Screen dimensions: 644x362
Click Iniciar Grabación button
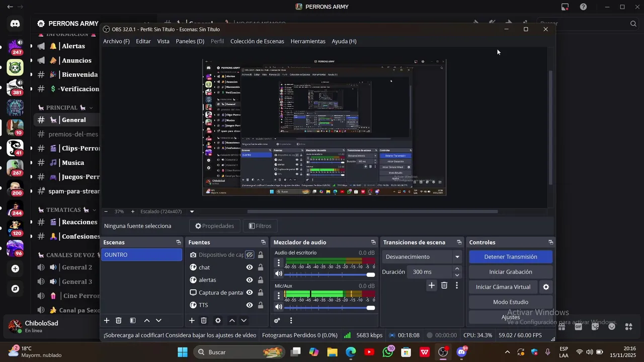511,272
